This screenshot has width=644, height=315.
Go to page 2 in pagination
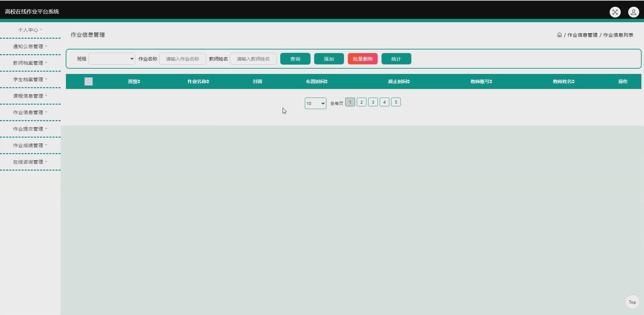361,102
